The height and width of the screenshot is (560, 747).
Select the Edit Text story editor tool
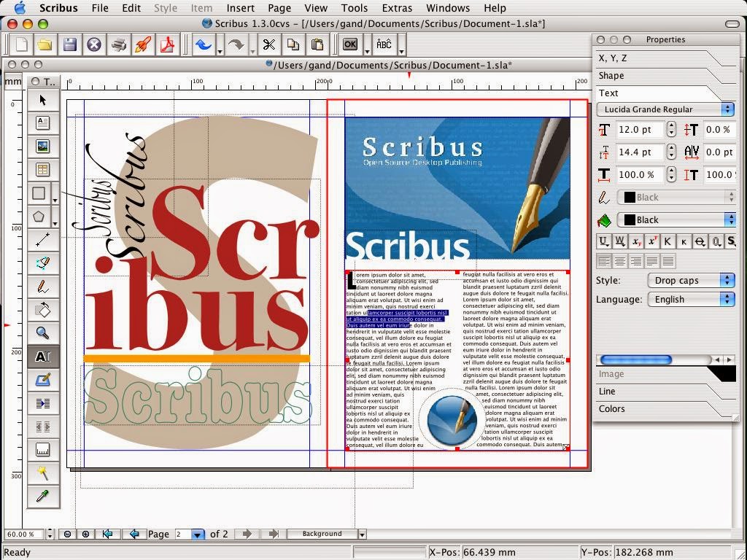43,379
